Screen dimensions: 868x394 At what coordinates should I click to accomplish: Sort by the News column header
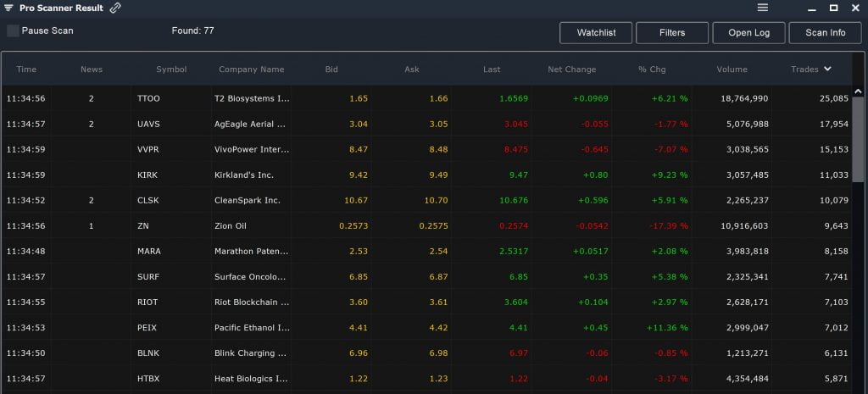92,69
